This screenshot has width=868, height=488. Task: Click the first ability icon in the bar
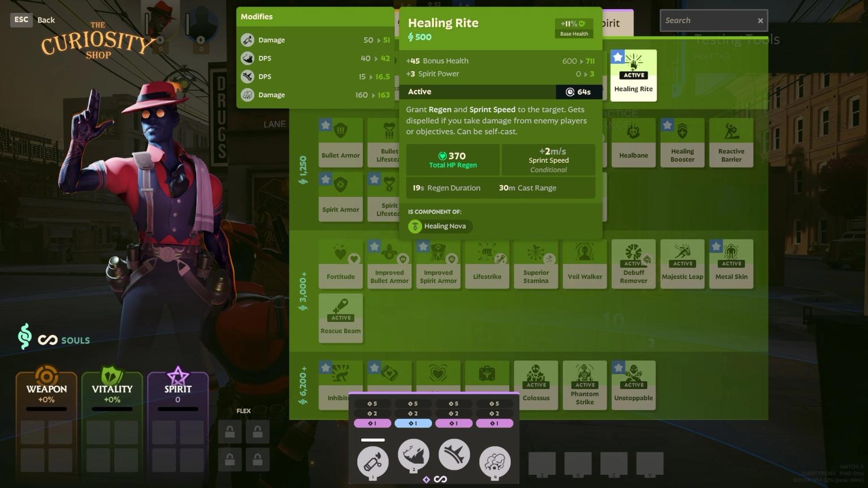point(373,460)
